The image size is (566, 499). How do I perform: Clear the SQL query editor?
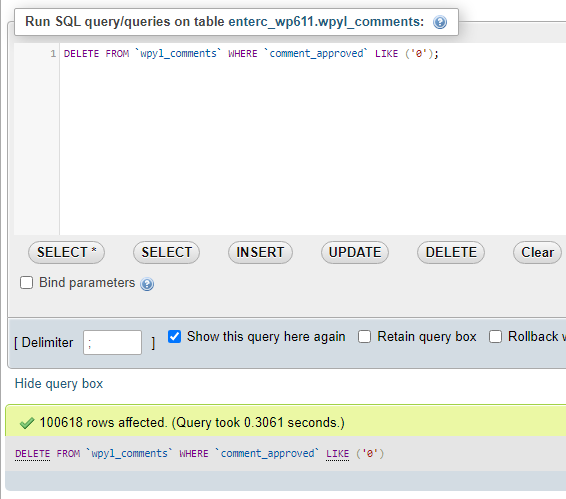pyautogui.click(x=537, y=252)
